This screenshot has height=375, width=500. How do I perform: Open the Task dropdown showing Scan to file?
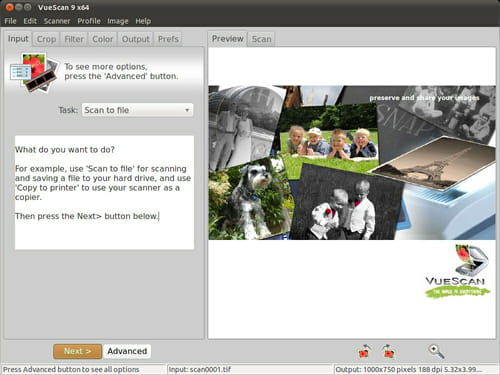pos(137,110)
